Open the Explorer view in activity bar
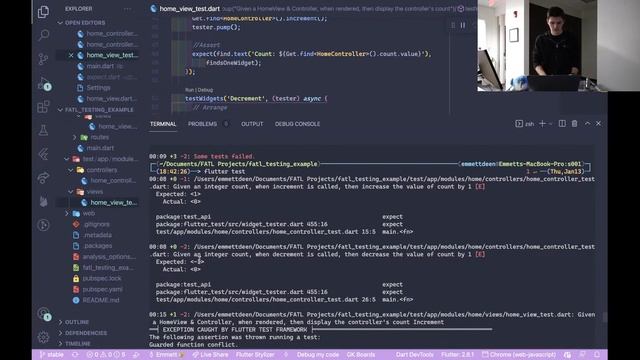 point(43,12)
